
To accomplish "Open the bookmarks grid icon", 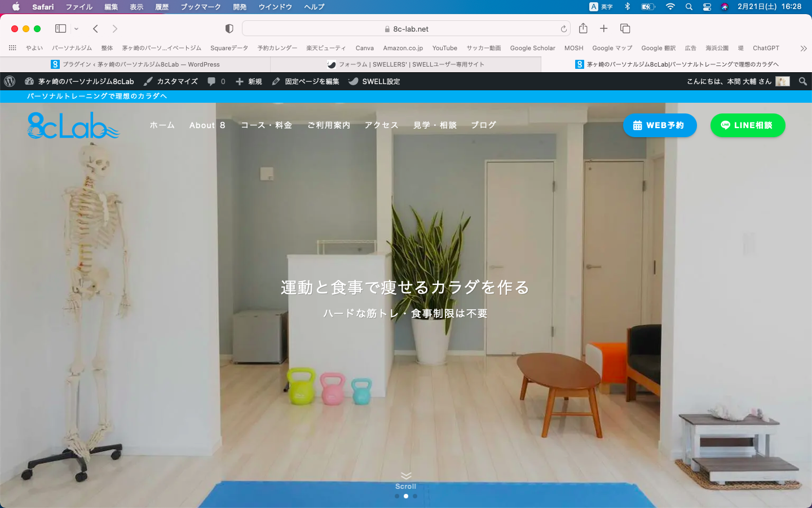I will (x=12, y=48).
